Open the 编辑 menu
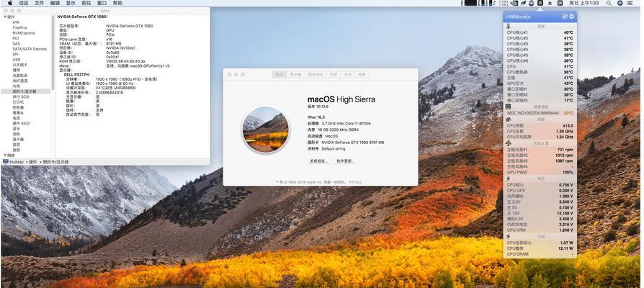Viewport: 644px width, 288px height. [55, 3]
